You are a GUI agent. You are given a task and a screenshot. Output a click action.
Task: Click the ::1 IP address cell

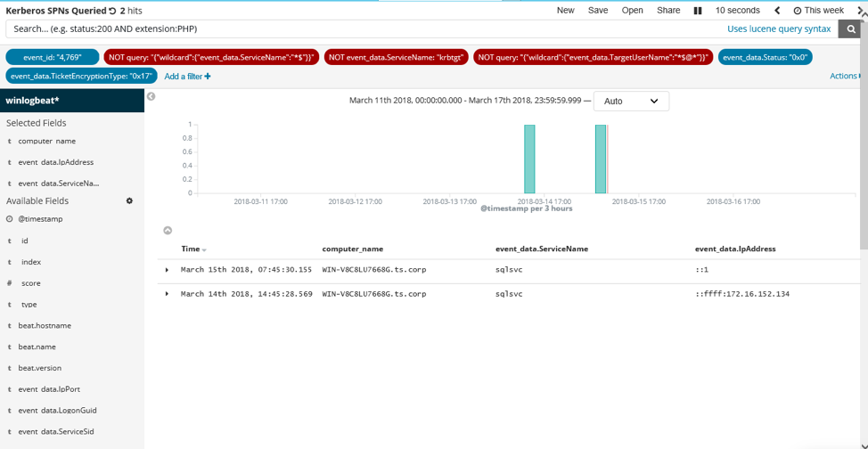[701, 270]
